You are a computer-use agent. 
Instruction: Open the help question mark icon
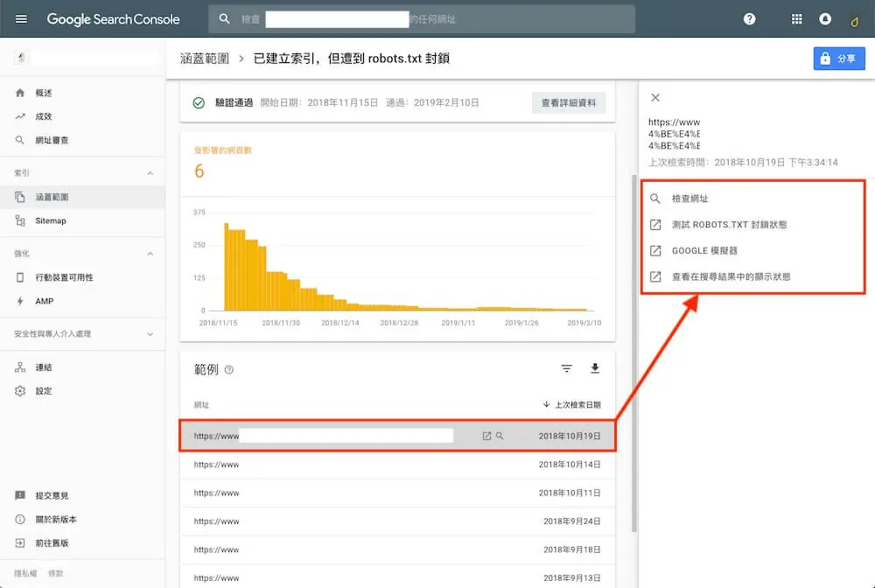[750, 19]
